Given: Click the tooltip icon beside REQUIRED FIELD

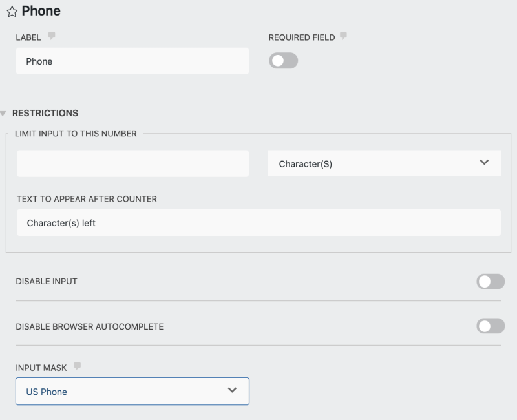Looking at the screenshot, I should 343,36.
